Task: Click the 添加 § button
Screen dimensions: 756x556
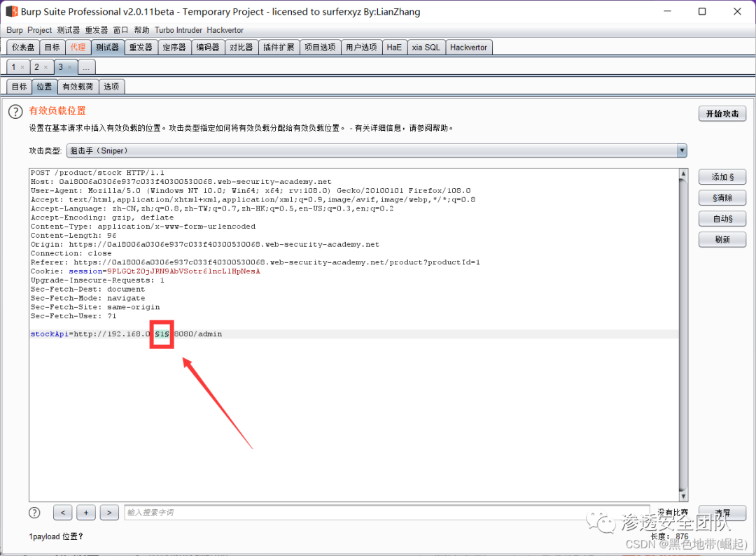Action: tap(722, 177)
